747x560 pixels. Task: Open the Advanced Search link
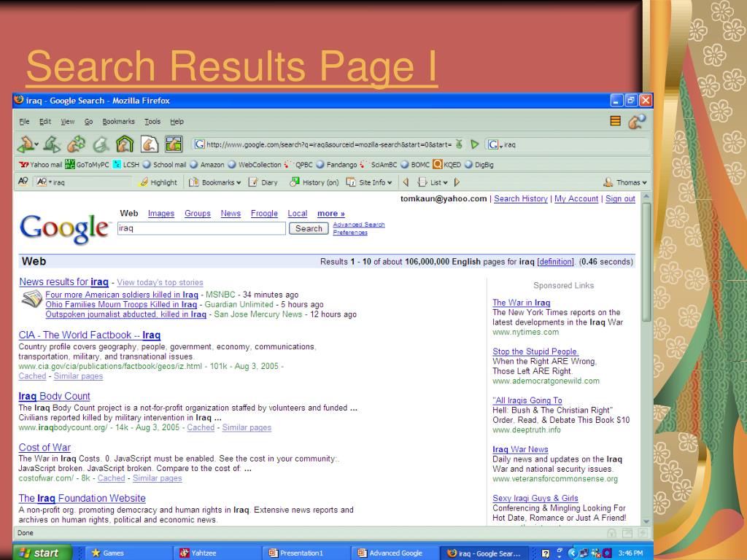click(x=359, y=225)
